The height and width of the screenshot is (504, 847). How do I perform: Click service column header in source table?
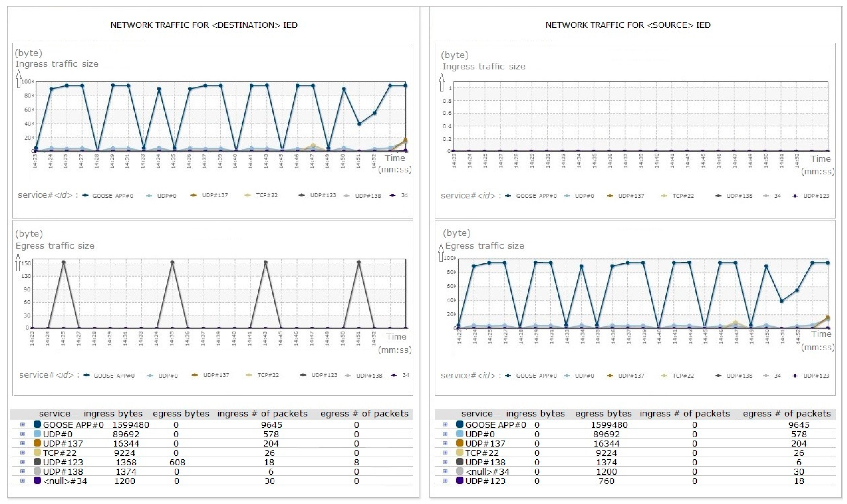pos(477,414)
